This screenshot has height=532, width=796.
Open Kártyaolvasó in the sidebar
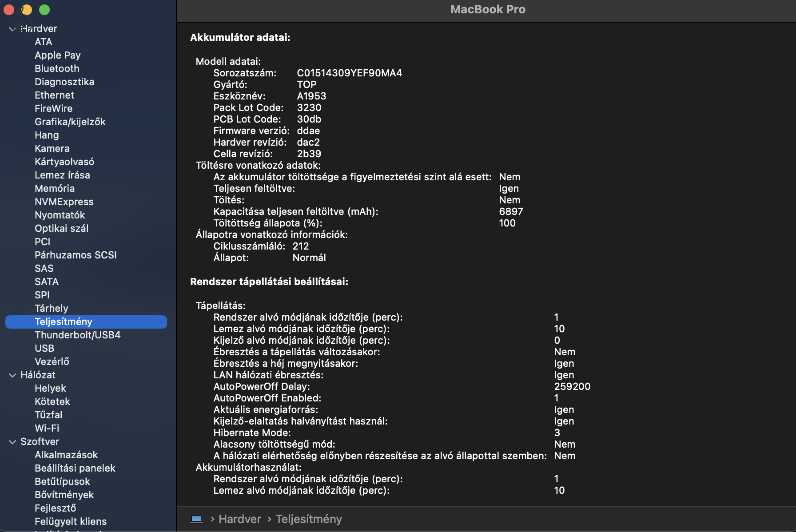pyautogui.click(x=64, y=162)
